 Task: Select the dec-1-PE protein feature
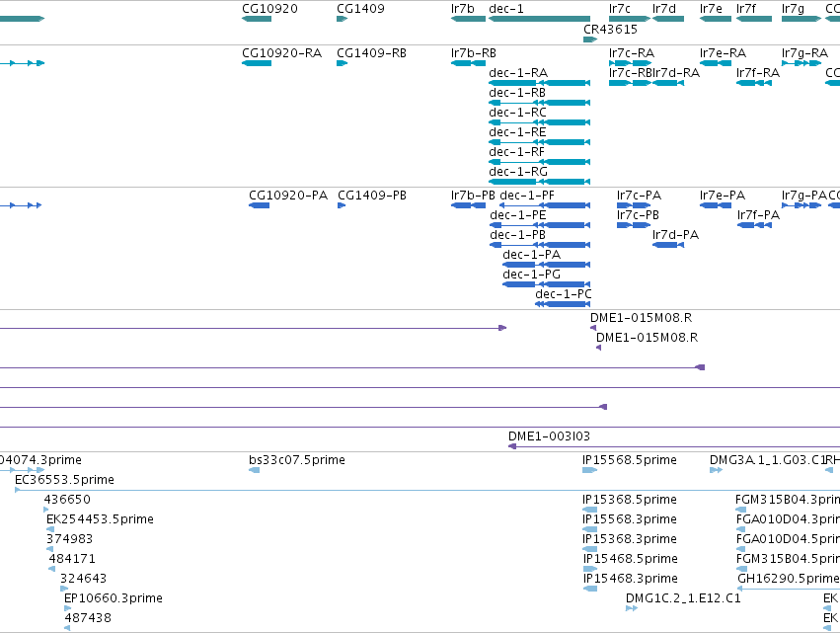(x=540, y=225)
